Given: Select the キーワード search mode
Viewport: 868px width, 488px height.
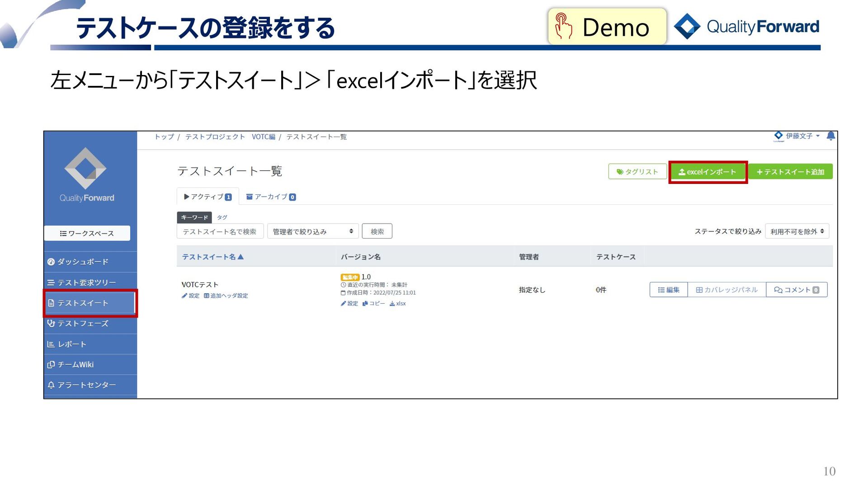Looking at the screenshot, I should (194, 218).
